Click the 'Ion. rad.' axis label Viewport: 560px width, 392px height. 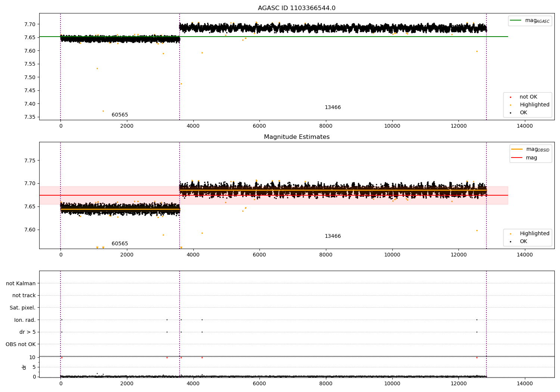pyautogui.click(x=25, y=320)
